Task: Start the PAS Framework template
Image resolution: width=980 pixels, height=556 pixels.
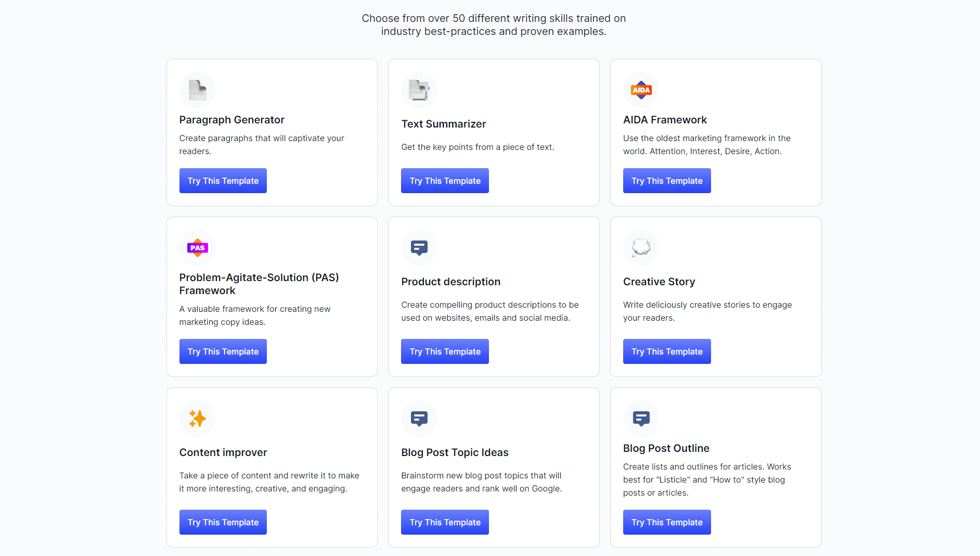Action: click(223, 351)
